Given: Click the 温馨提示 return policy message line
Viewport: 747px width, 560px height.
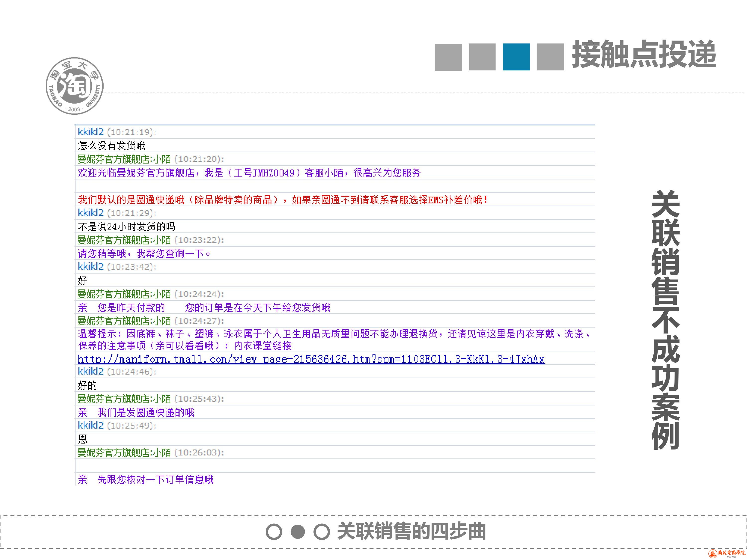Looking at the screenshot, I should point(334,334).
